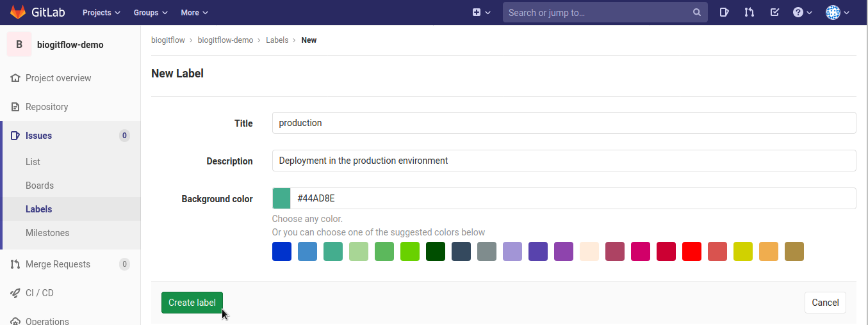Open the More dropdown
This screenshot has height=325, width=868.
click(x=194, y=12)
